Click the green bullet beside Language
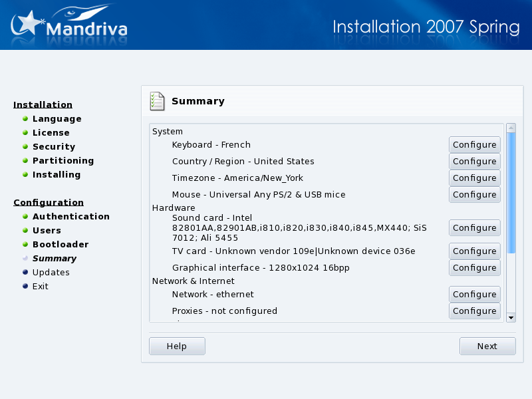 [25, 119]
